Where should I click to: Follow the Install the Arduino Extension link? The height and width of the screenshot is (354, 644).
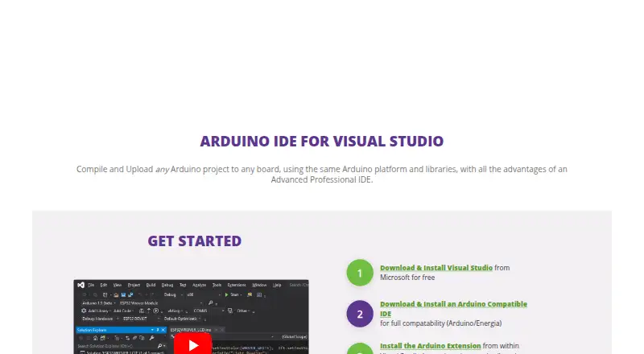(x=430, y=346)
